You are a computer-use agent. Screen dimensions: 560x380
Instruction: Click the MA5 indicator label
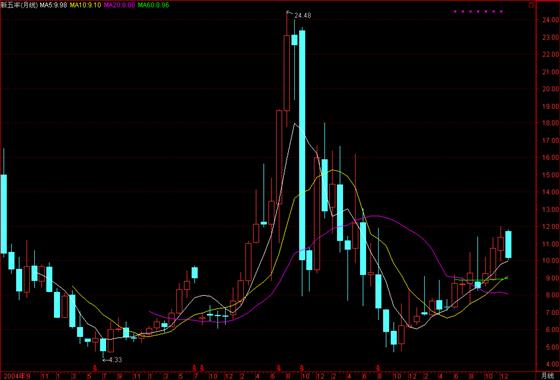click(53, 5)
